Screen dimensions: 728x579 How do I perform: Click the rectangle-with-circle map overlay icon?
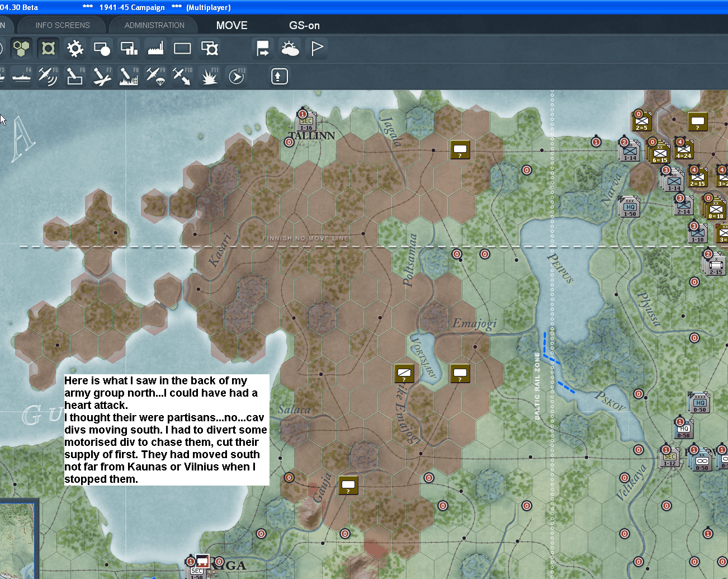pos(102,49)
